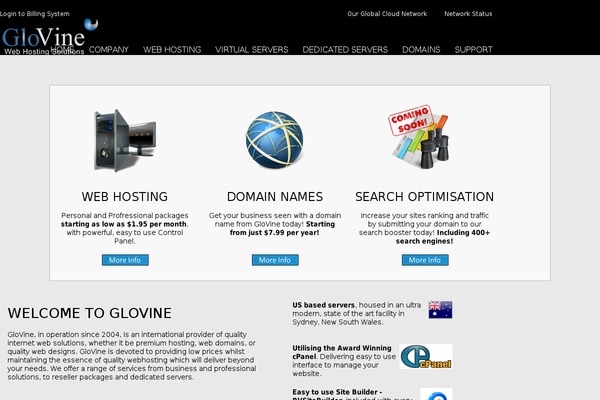The height and width of the screenshot is (400, 600).
Task: Click the SEARCH OPTIMISATION heading
Action: (424, 197)
